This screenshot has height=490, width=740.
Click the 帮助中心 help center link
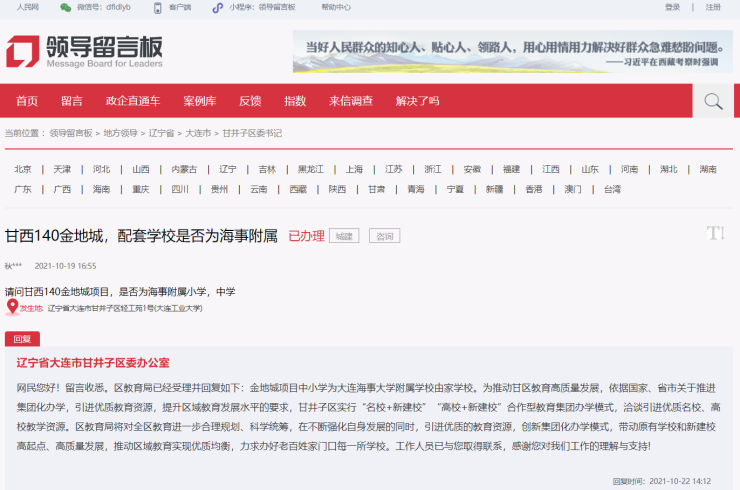pos(335,8)
